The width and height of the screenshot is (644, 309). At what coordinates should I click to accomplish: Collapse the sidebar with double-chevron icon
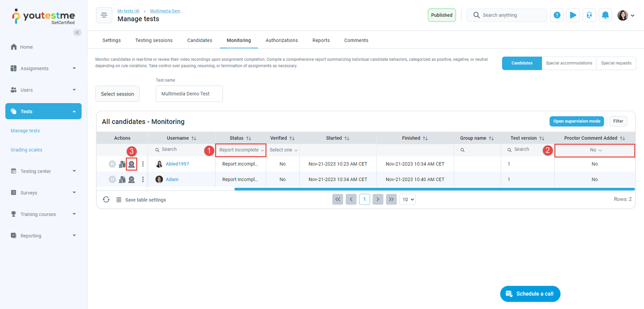(x=77, y=33)
